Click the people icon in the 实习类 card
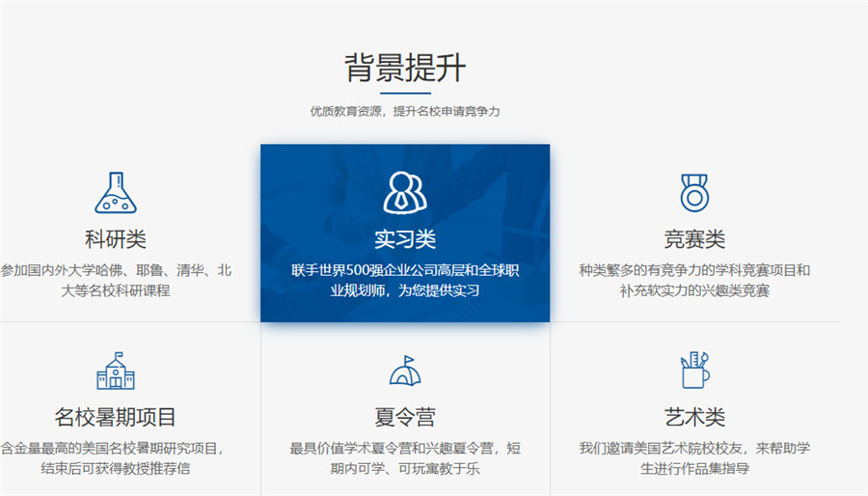 [405, 192]
